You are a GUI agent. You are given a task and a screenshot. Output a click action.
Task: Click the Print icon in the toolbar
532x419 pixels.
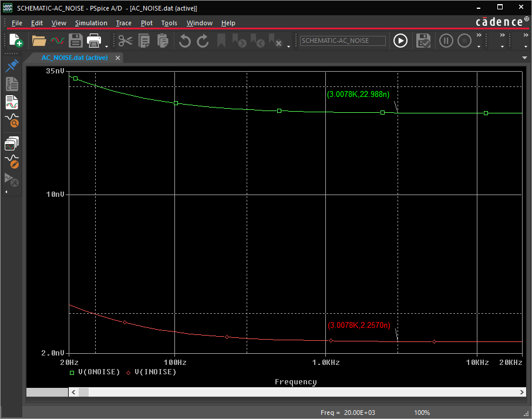(x=94, y=41)
